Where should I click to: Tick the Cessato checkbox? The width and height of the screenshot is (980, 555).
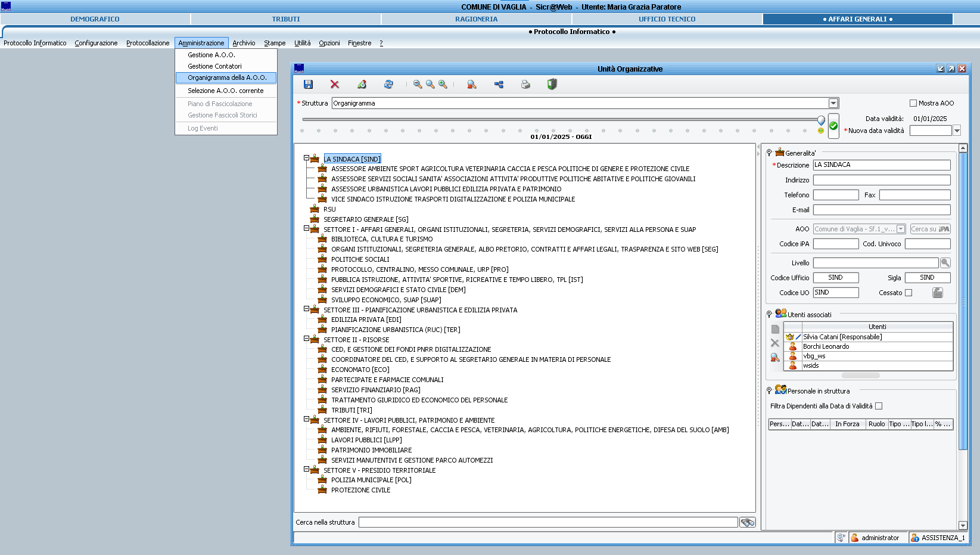pyautogui.click(x=909, y=293)
